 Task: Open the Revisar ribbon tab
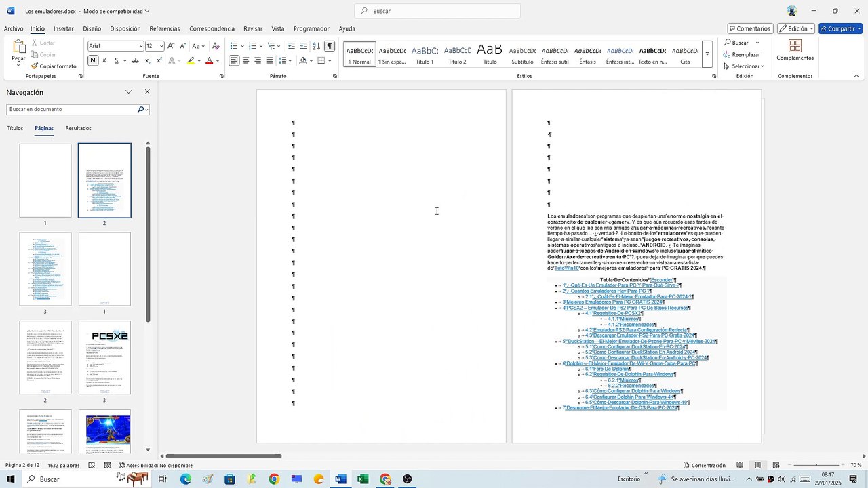[x=253, y=28]
